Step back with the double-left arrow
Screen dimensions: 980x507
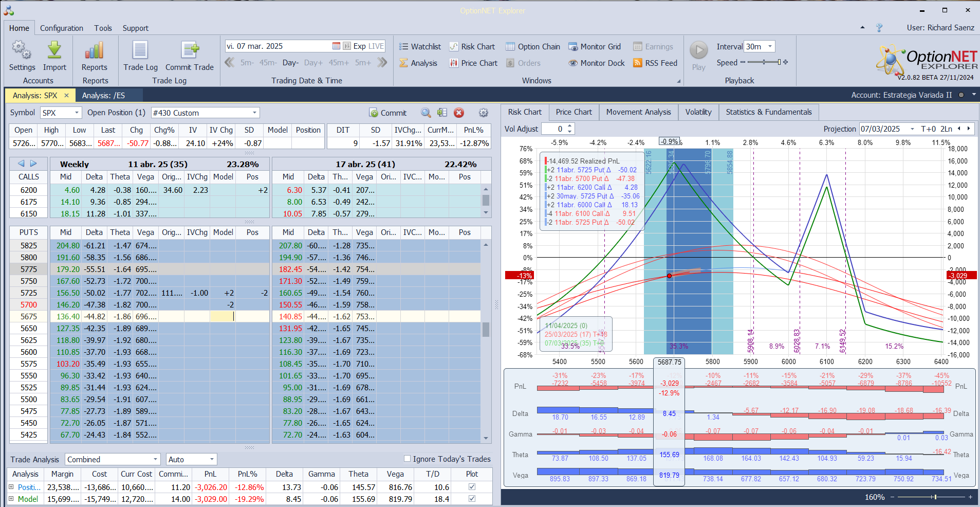point(230,63)
